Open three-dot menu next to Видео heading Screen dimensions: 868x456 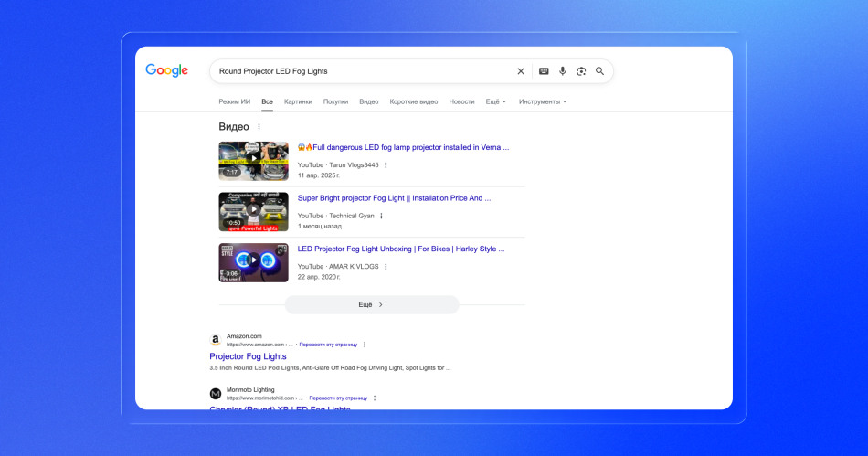pyautogui.click(x=259, y=127)
